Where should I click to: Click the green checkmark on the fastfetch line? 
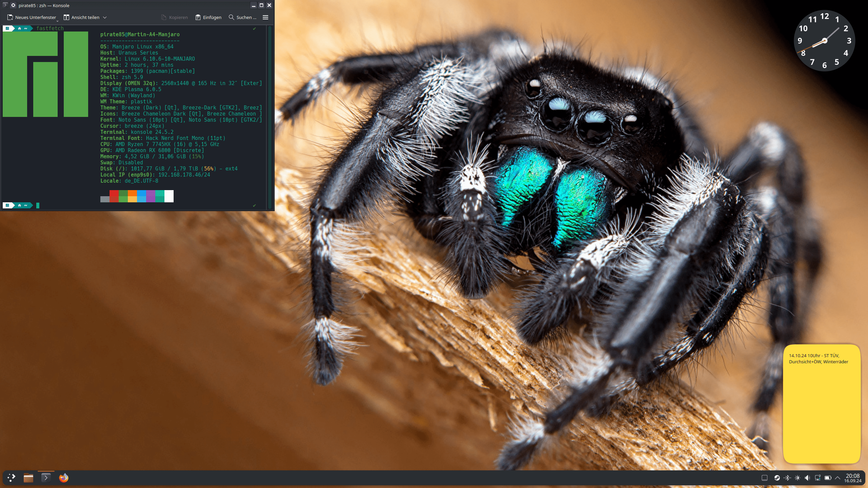click(254, 28)
